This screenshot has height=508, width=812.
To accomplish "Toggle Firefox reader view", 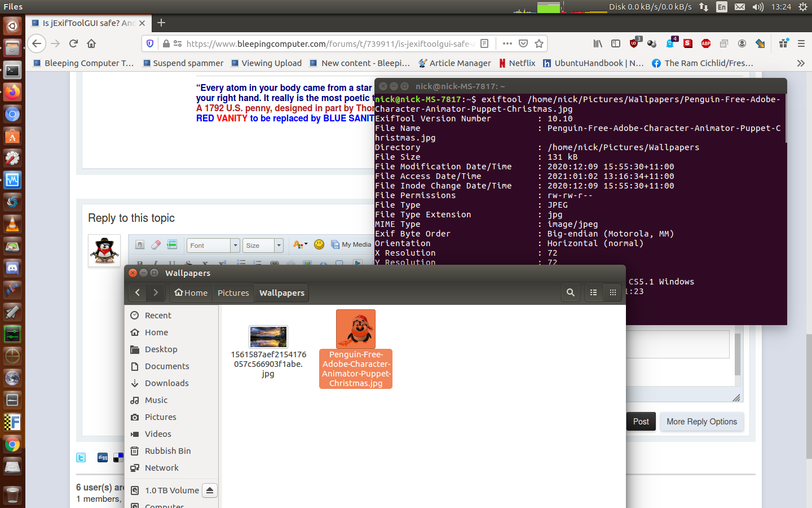I will pyautogui.click(x=484, y=43).
